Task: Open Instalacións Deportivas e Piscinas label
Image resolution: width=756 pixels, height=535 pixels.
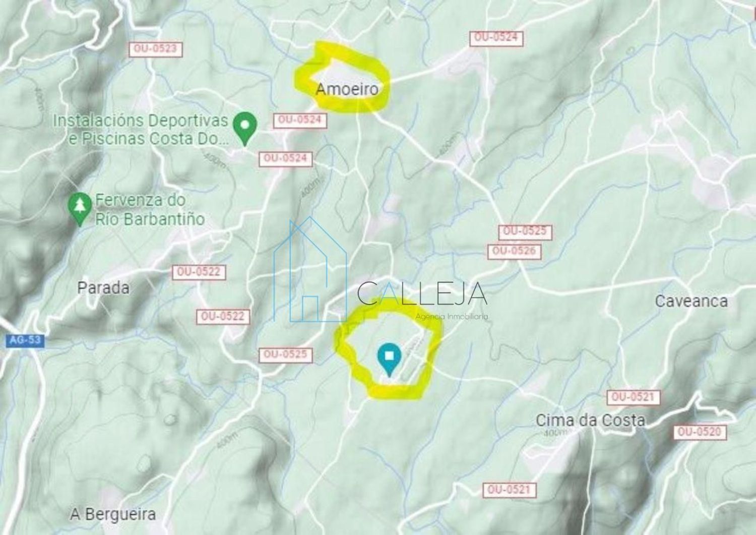Action: (141, 130)
